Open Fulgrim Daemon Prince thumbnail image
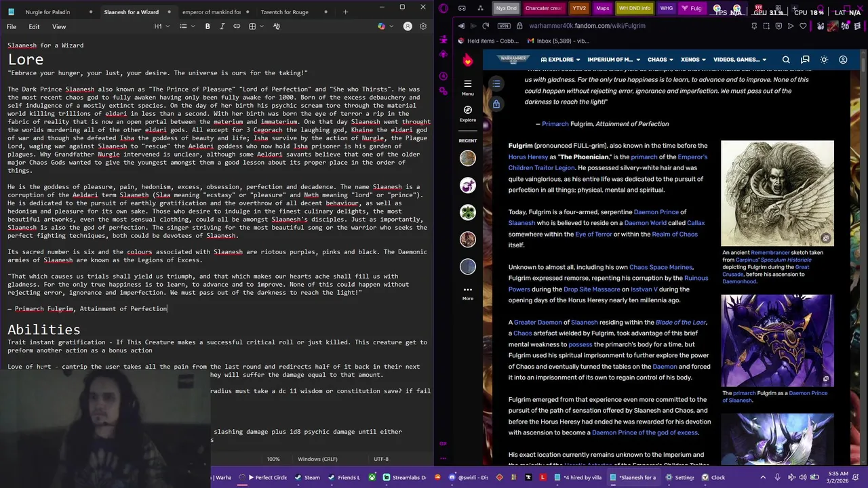The height and width of the screenshot is (488, 868). point(777,341)
